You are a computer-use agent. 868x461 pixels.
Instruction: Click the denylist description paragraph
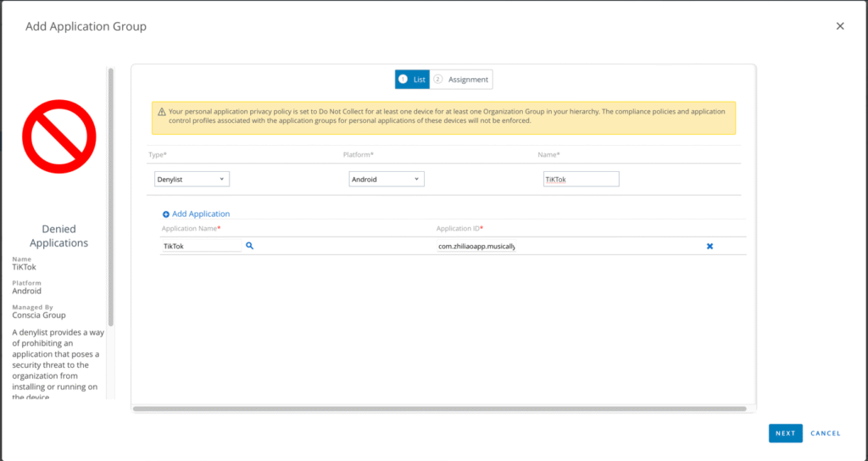(58, 364)
